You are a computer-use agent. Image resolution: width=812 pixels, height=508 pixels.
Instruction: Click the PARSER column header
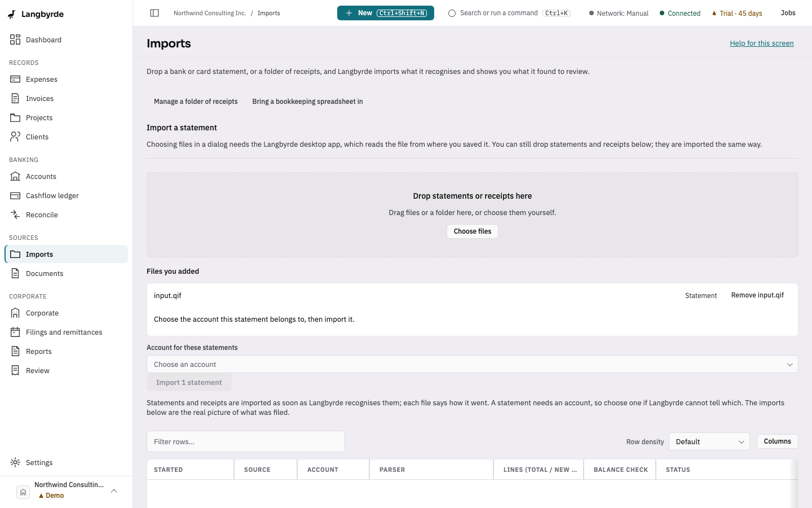tap(431, 470)
